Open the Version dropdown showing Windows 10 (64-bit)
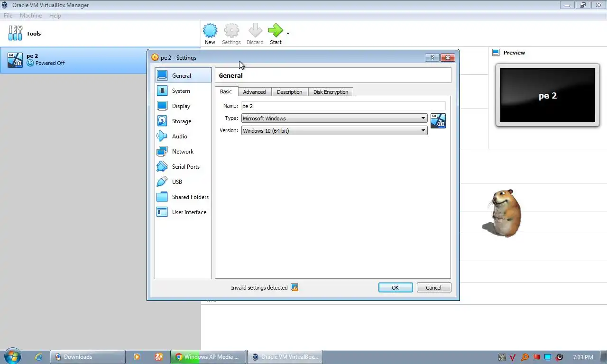Screen dimensions: 607x364 point(334,131)
